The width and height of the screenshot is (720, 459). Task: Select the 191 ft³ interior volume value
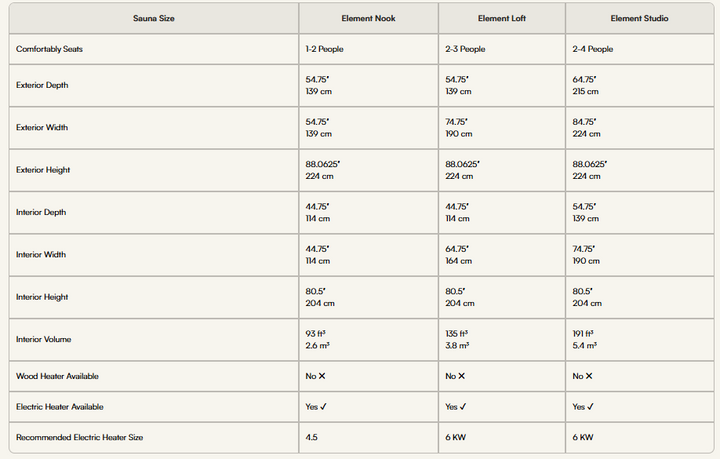tap(583, 334)
